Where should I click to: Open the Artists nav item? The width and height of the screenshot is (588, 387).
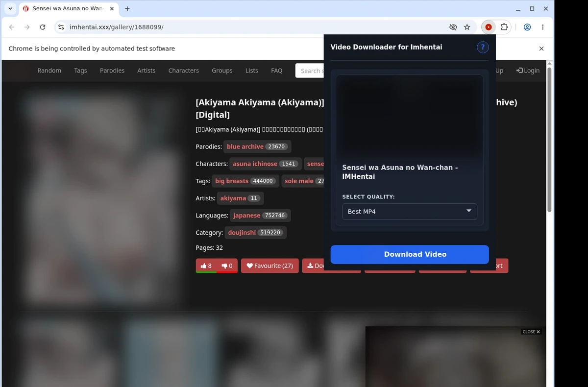tap(147, 71)
